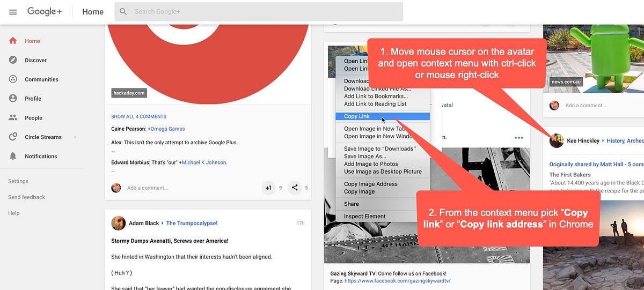The height and width of the screenshot is (290, 644).
Task: Click the news.com.au source label
Action: [x=566, y=82]
